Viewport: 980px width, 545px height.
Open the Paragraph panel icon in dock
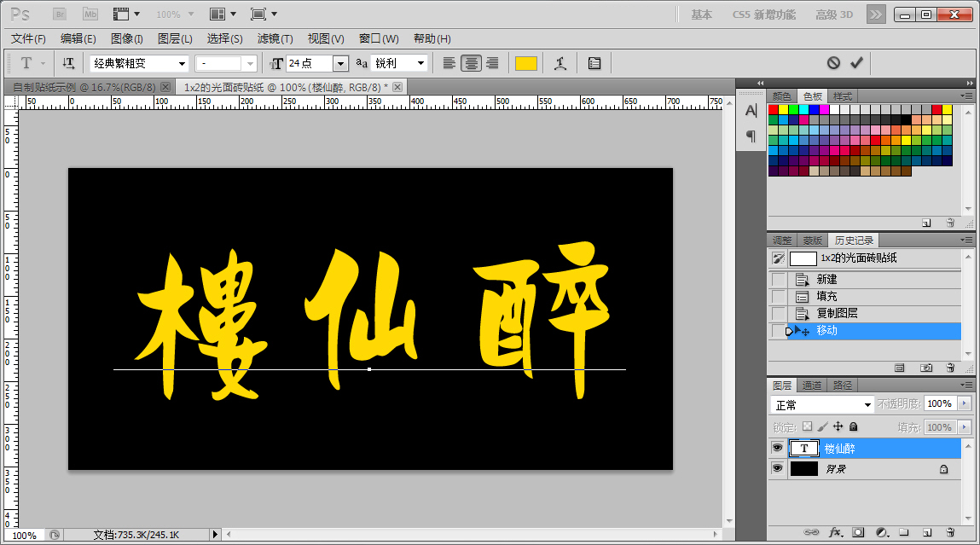(x=751, y=136)
